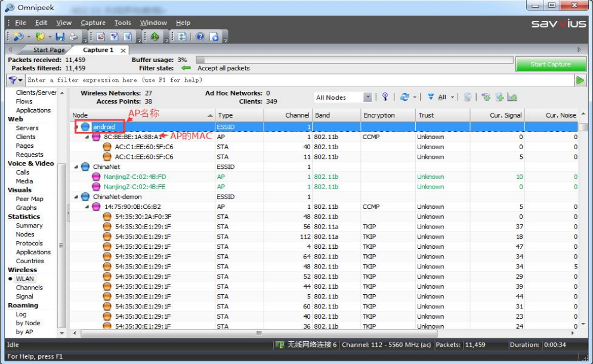
Task: Close the Capture 1 tab
Action: coord(123,50)
